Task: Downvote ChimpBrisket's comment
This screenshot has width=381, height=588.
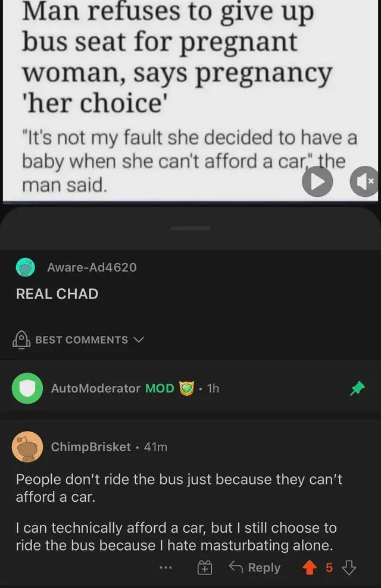Action: (x=349, y=568)
